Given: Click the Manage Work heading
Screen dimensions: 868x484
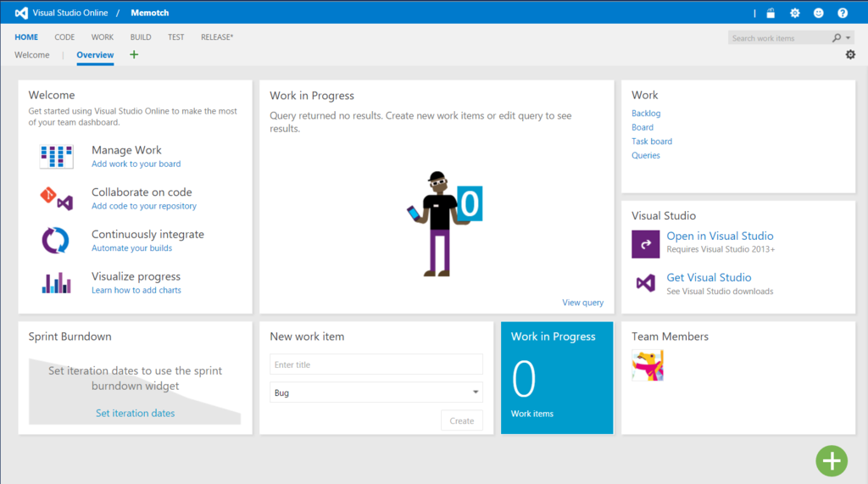Looking at the screenshot, I should point(126,150).
